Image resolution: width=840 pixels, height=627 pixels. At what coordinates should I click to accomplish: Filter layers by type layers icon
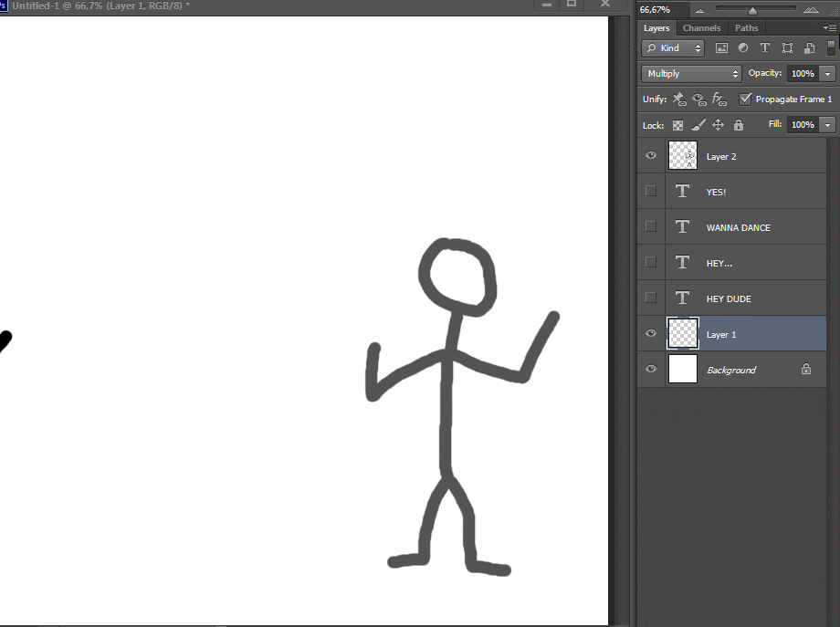[765, 48]
